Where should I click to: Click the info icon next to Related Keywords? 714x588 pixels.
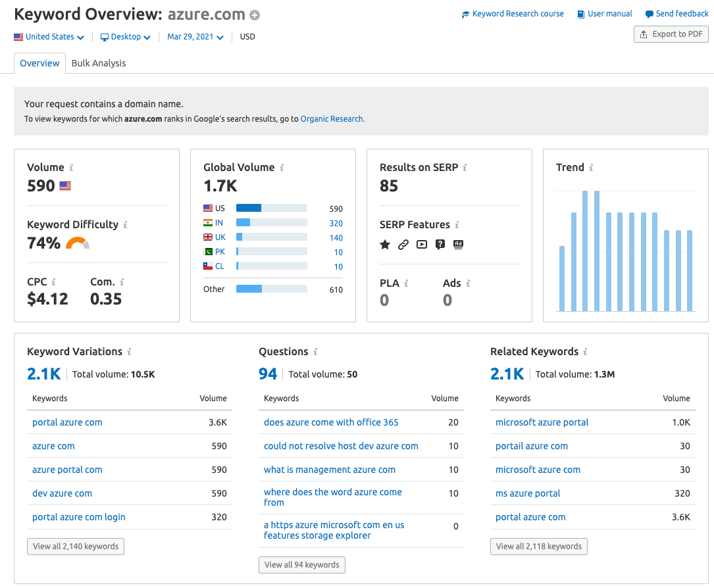(585, 353)
